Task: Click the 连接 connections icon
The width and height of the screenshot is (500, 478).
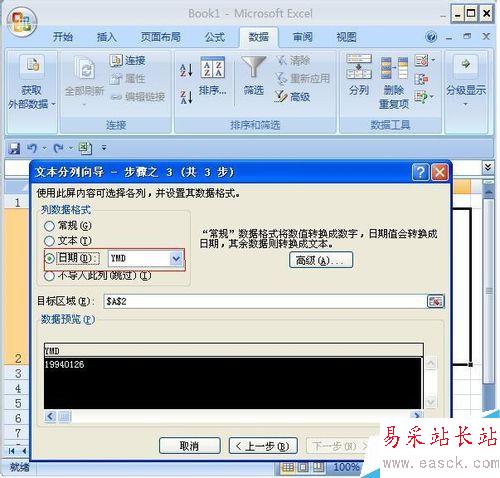Action: point(116,60)
